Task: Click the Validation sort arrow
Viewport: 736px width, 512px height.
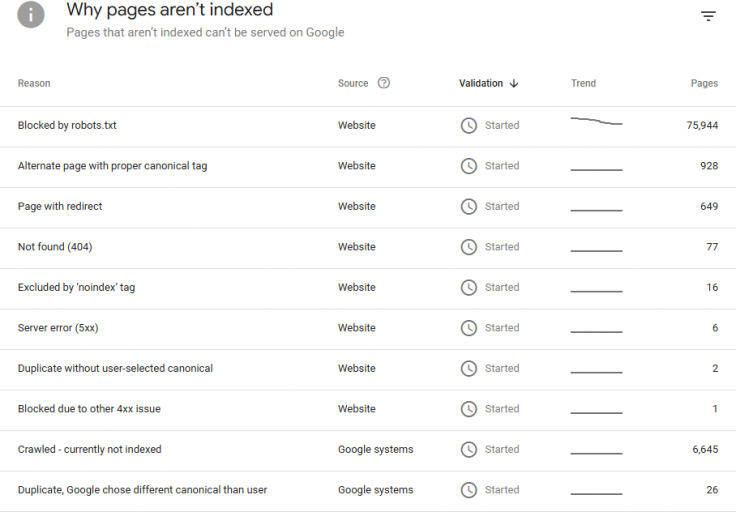Action: click(x=514, y=83)
